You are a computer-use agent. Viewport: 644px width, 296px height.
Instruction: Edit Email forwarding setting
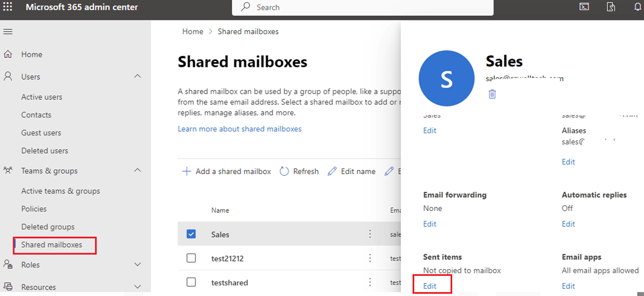tap(430, 224)
